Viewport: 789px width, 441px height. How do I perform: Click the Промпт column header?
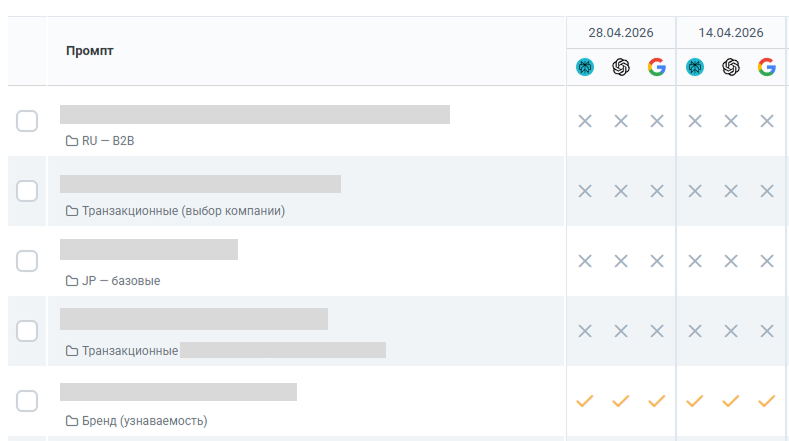pos(90,51)
